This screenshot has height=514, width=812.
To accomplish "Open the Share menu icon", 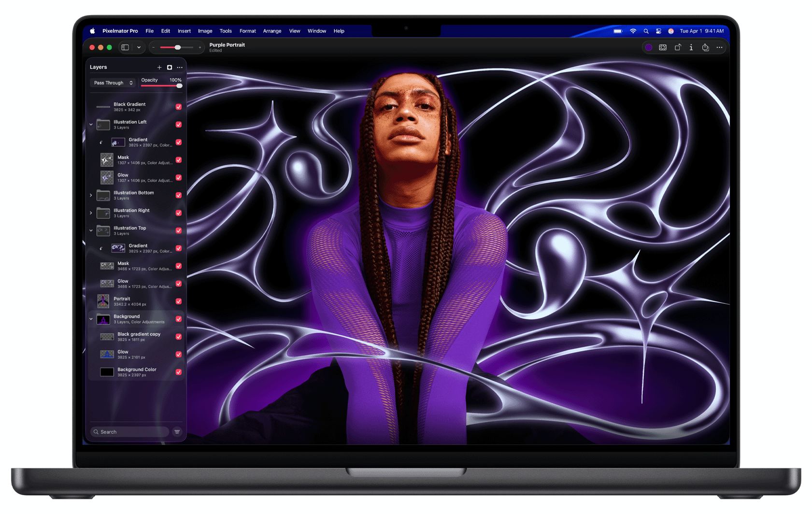I will [x=705, y=47].
